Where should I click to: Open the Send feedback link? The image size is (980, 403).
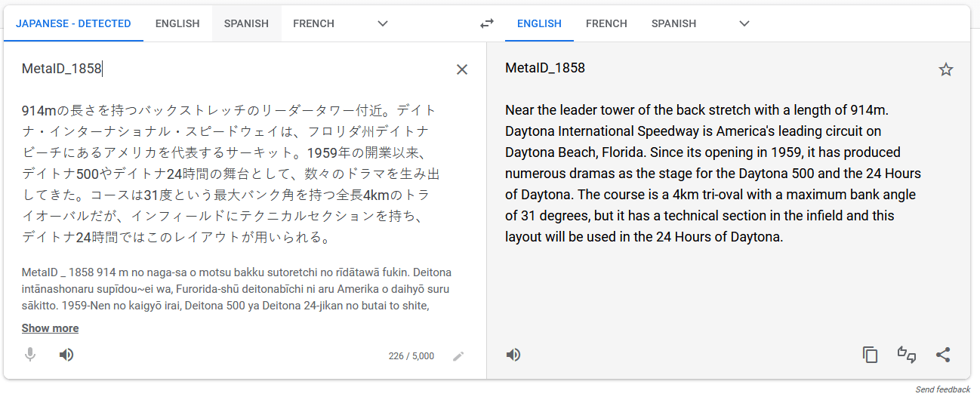(x=942, y=389)
